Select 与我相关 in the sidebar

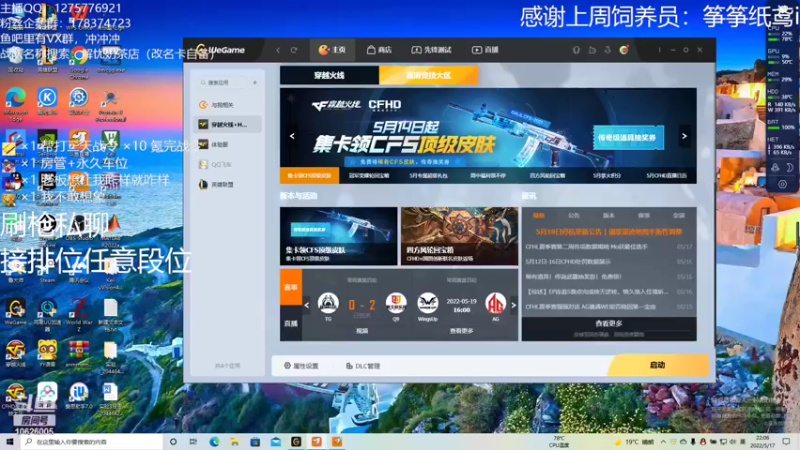pos(228,105)
